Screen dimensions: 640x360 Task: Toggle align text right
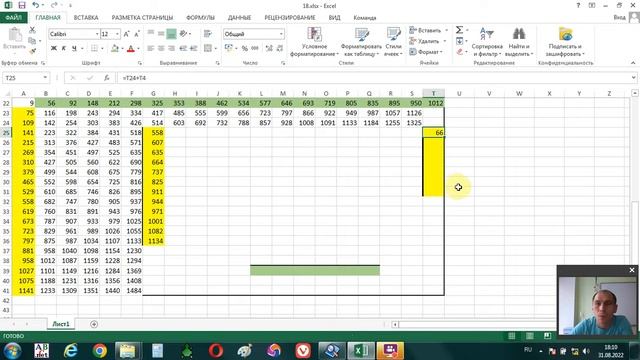click(171, 48)
